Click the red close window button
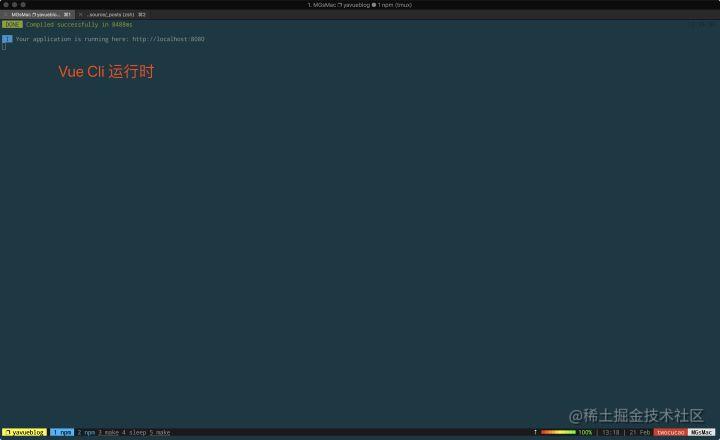720x440 pixels. pyautogui.click(x=6, y=5)
